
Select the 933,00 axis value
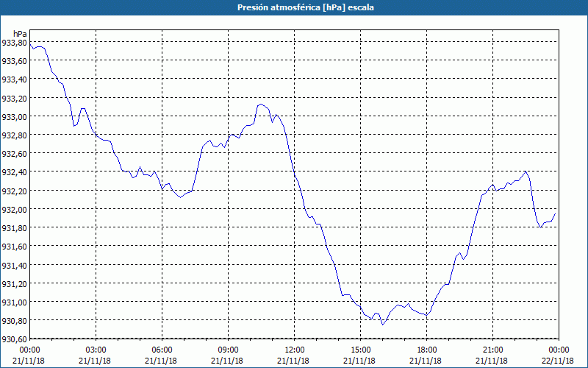pos(13,117)
